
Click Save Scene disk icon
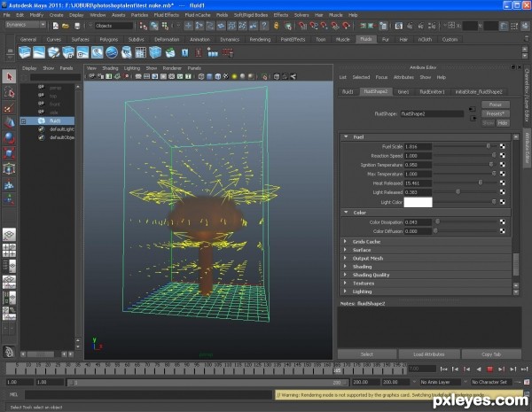point(77,26)
